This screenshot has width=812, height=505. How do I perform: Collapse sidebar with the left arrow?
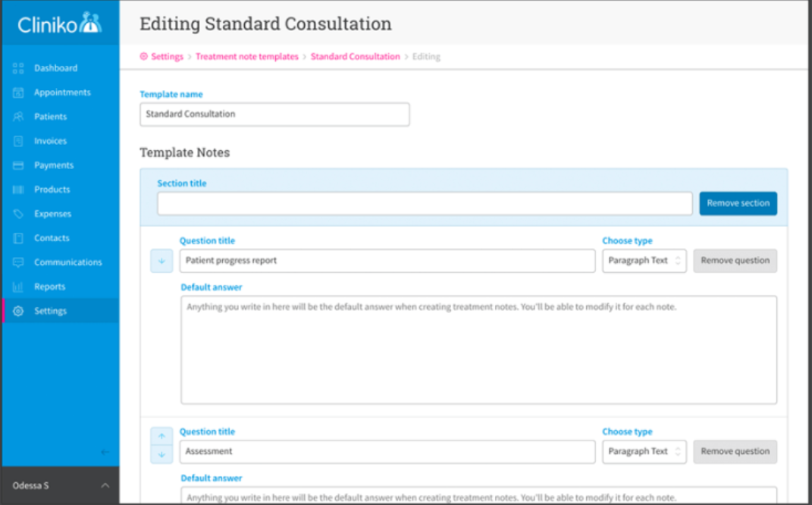coord(105,453)
